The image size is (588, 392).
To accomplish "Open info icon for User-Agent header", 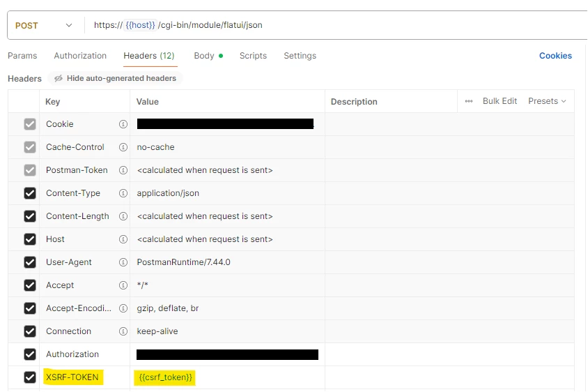I will coord(123,262).
